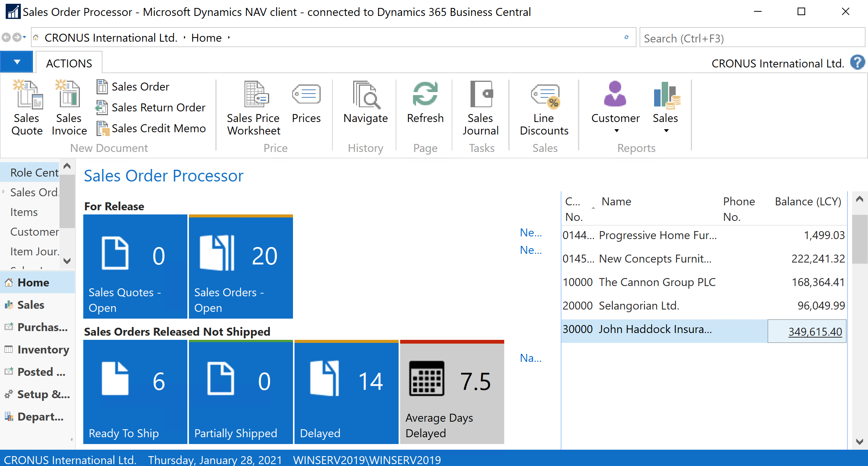Go forward with the navigation arrow
Image resolution: width=868 pixels, height=466 pixels.
[x=17, y=38]
